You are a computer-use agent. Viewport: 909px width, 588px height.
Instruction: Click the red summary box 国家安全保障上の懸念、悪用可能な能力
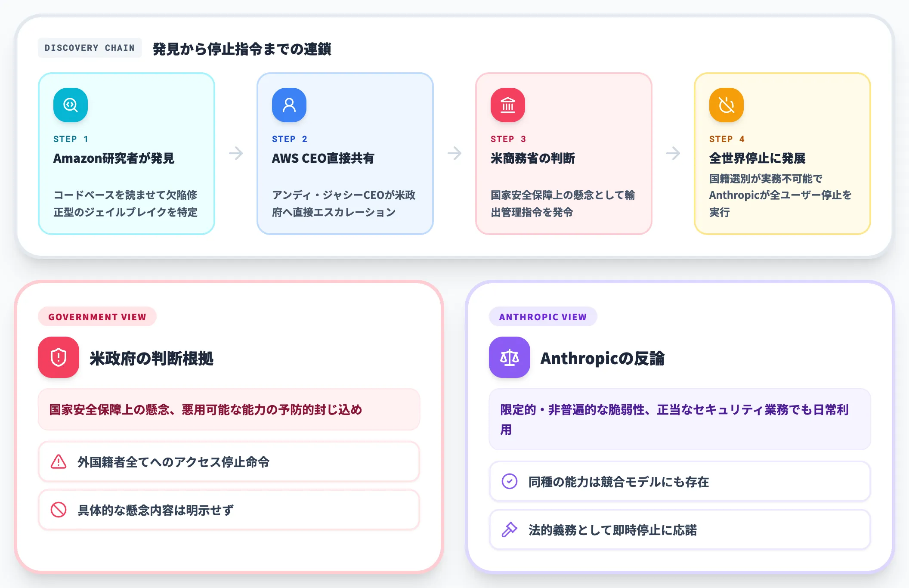(x=229, y=409)
